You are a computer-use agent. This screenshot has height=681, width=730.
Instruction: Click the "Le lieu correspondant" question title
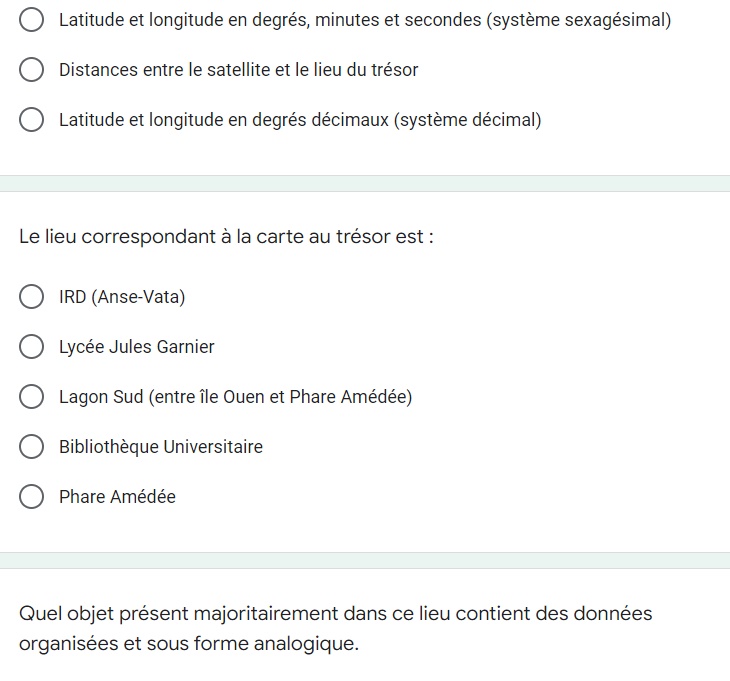pos(226,238)
